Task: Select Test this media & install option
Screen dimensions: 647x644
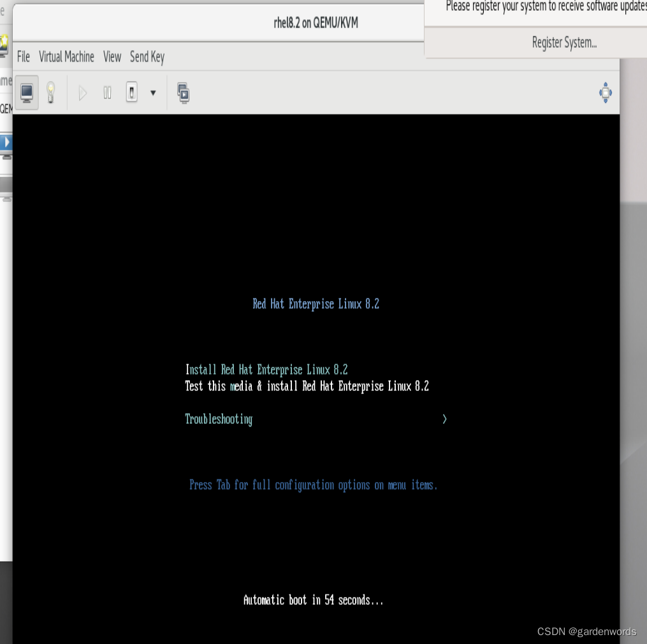Action: point(307,386)
